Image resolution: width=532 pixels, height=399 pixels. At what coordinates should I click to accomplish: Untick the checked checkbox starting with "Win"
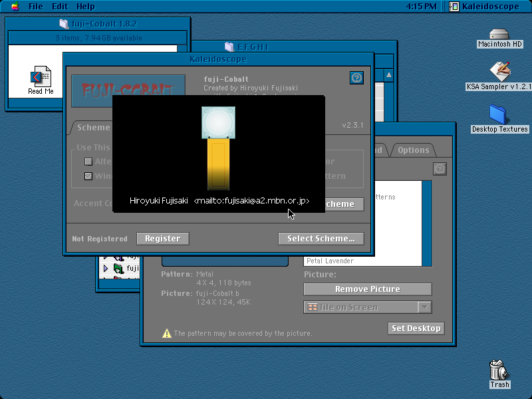pos(88,176)
